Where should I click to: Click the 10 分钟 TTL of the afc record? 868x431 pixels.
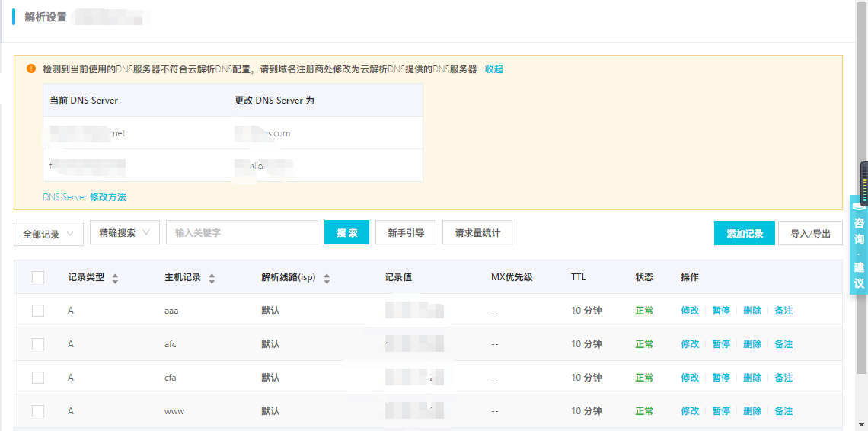[x=586, y=344]
